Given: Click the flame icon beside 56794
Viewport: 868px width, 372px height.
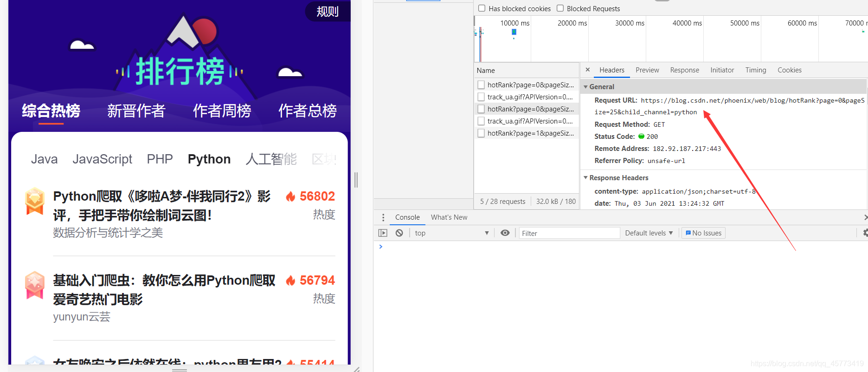Looking at the screenshot, I should point(290,281).
